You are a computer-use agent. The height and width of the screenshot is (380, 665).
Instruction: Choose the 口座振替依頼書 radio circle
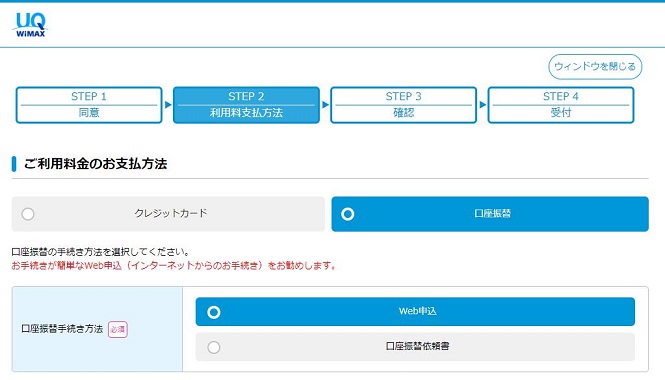(214, 347)
